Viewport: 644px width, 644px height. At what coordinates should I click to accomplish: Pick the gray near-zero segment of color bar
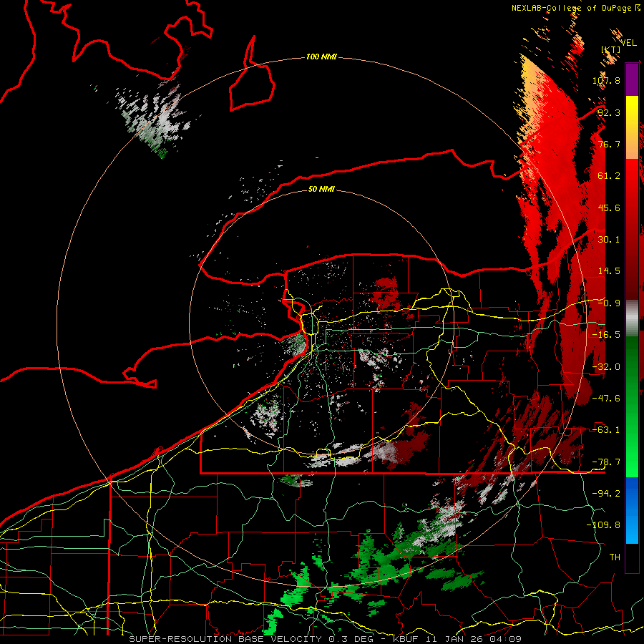click(632, 317)
